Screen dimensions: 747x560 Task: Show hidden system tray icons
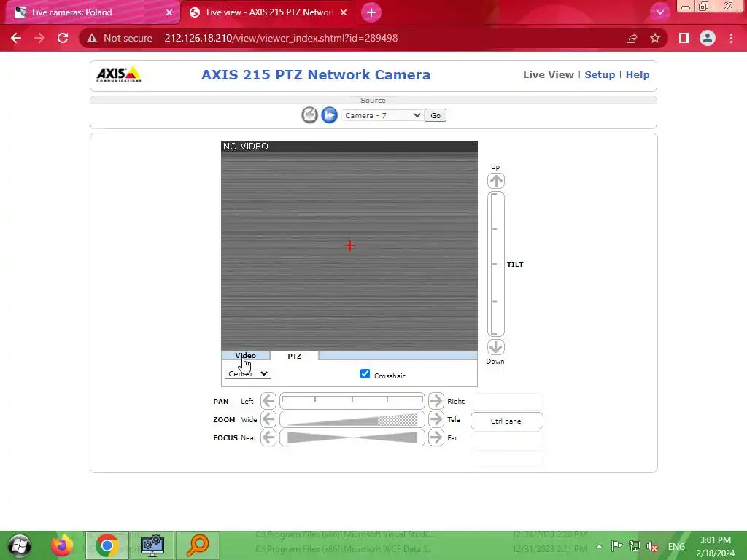[600, 546]
